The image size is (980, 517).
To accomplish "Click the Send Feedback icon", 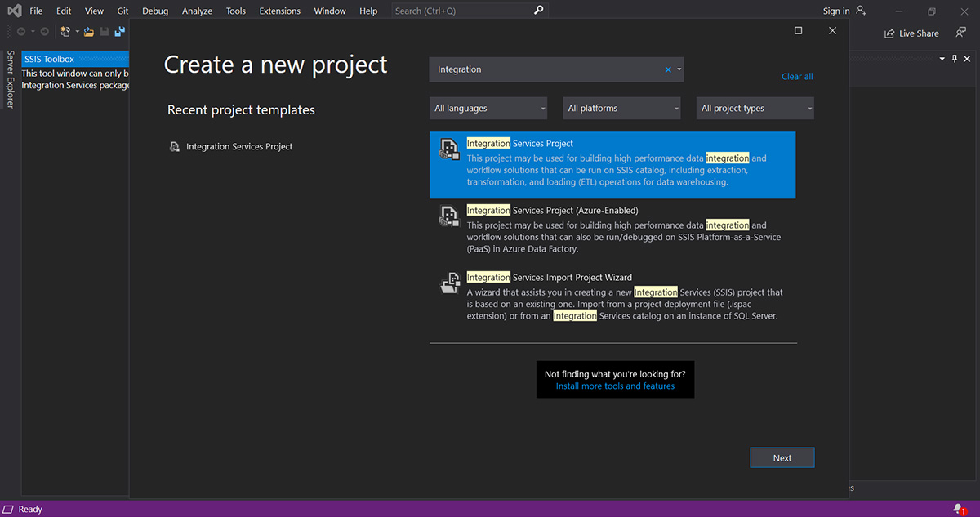I will [x=960, y=33].
